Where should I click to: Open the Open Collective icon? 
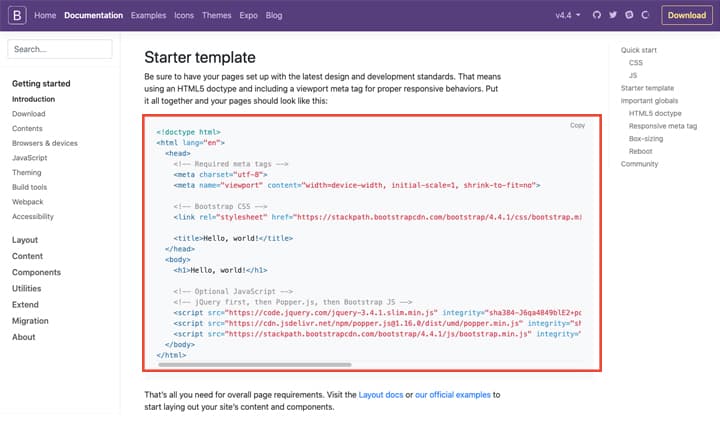point(645,15)
